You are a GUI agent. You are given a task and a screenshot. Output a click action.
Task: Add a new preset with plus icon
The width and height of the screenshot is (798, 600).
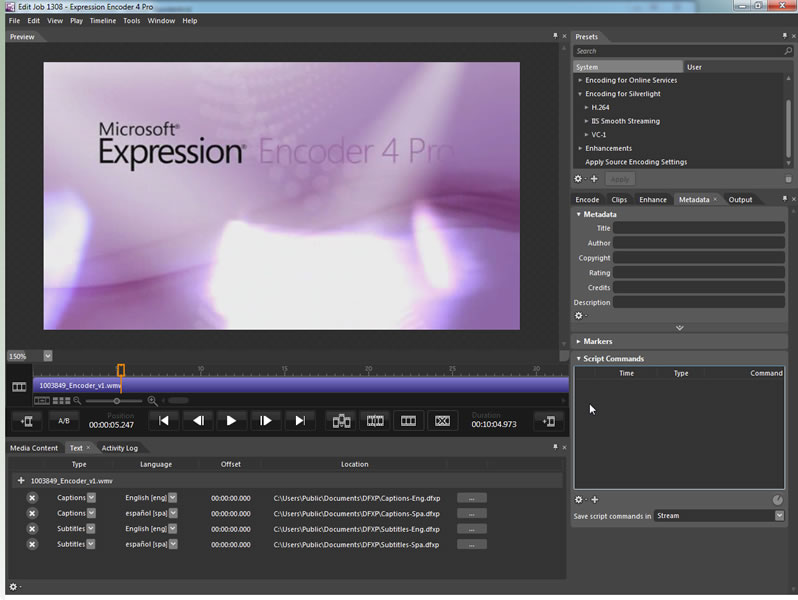pos(594,179)
